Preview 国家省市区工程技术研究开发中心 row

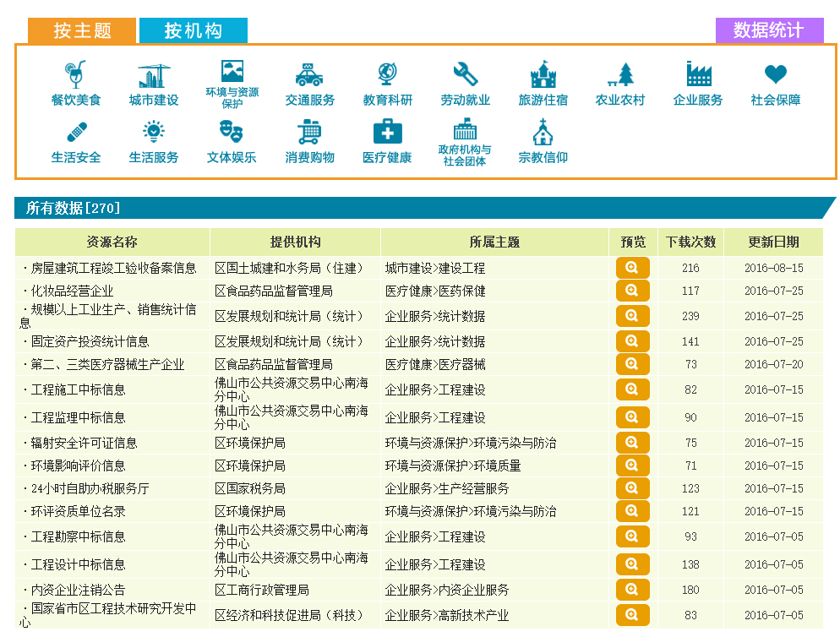coord(633,615)
